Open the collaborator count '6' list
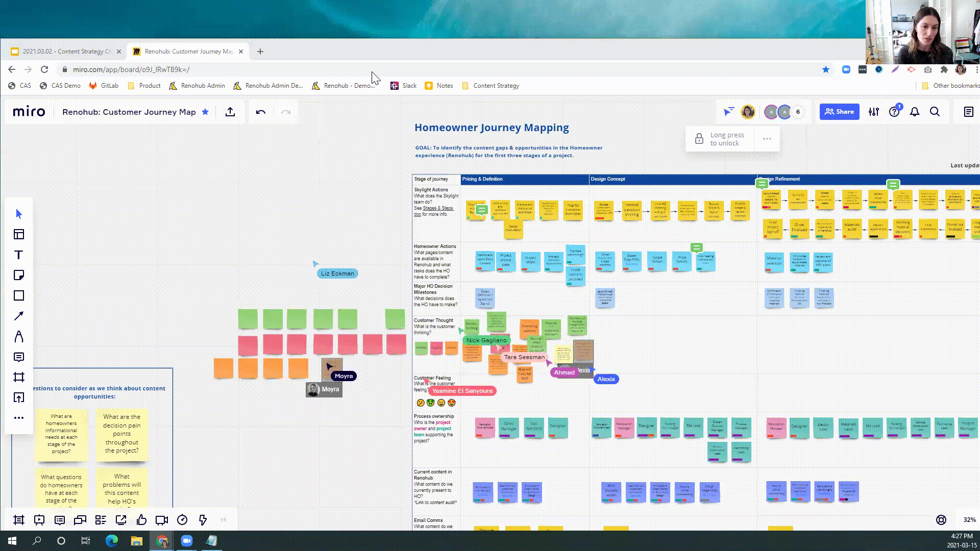The height and width of the screenshot is (551, 980). tap(798, 112)
